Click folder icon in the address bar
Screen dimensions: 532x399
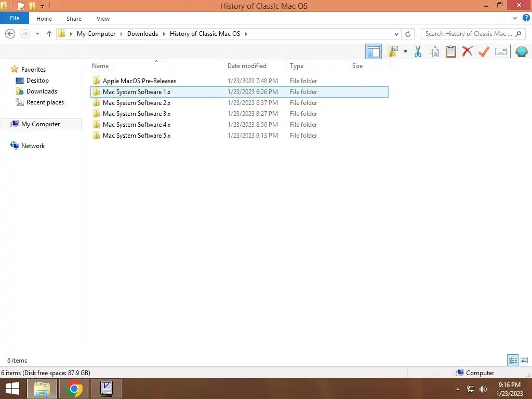click(x=62, y=33)
